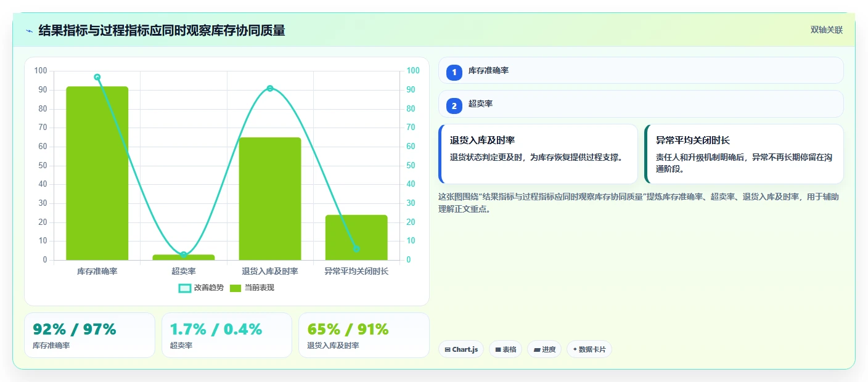The height and width of the screenshot is (382, 868).
Task: Click the icon inside the 表格 tag
Action: coord(498,349)
